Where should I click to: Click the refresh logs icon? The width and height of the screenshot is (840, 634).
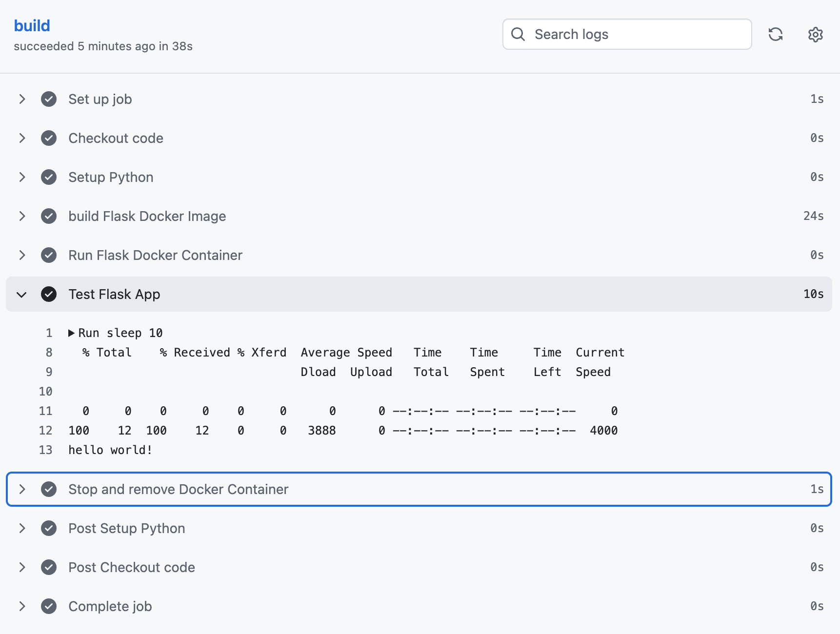[775, 34]
